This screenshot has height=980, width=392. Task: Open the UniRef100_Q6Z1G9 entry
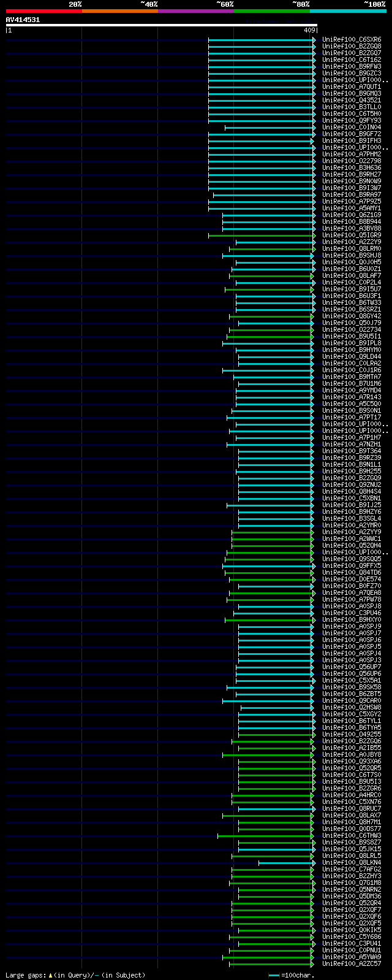352,215
